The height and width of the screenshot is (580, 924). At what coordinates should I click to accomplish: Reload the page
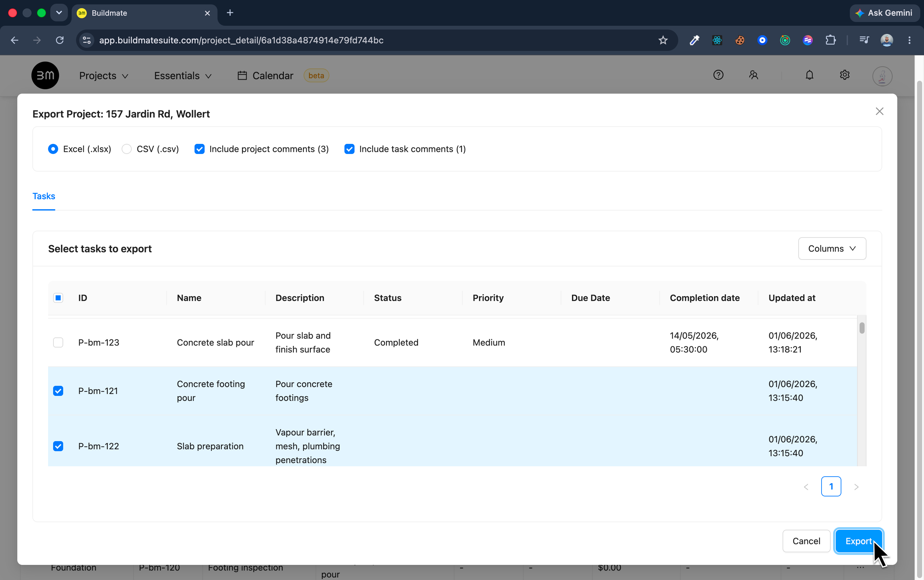pyautogui.click(x=59, y=40)
